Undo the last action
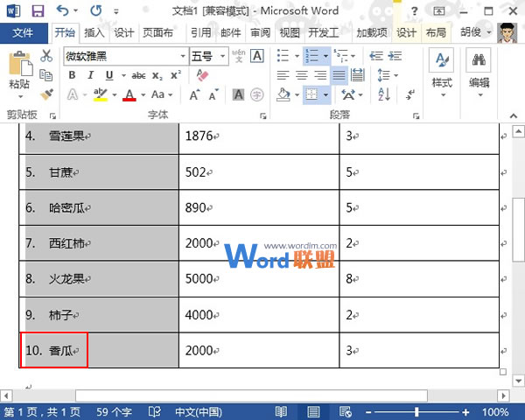The width and height of the screenshot is (525, 420). (x=63, y=11)
